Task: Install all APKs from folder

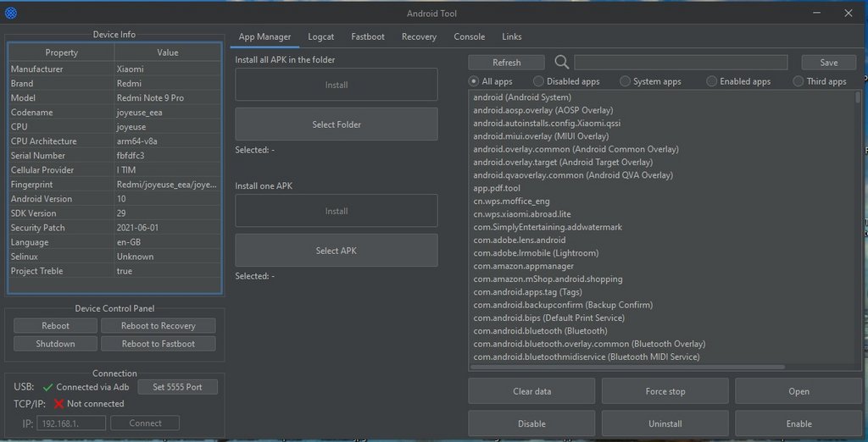Action: pos(337,85)
